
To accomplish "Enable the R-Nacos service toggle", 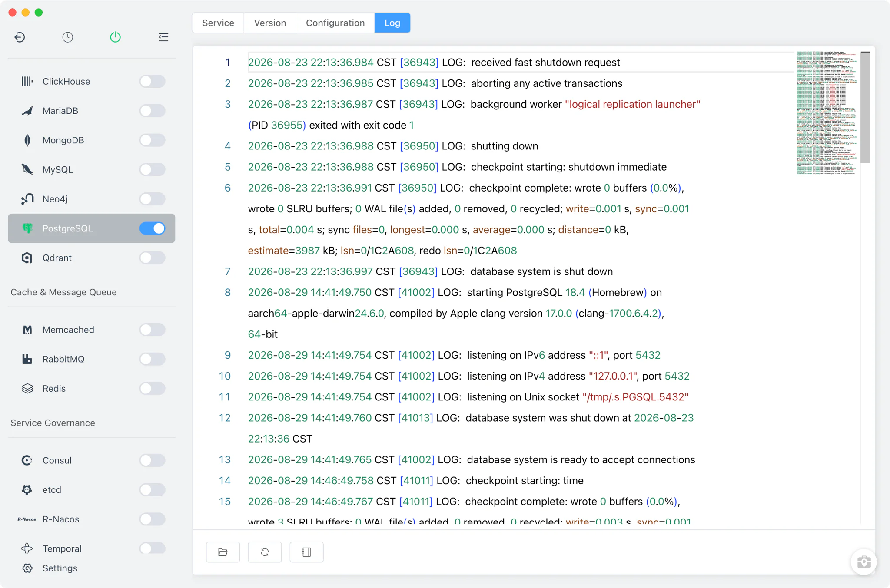I will [152, 519].
